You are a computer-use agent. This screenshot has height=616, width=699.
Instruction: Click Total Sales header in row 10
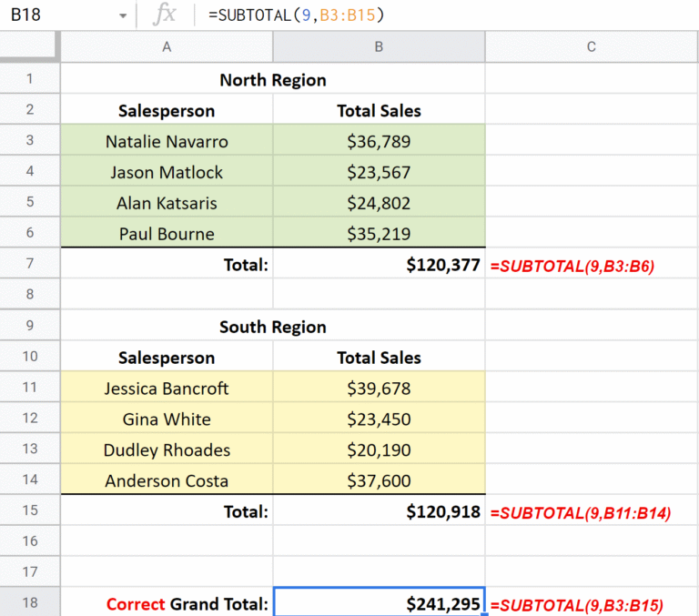click(379, 356)
